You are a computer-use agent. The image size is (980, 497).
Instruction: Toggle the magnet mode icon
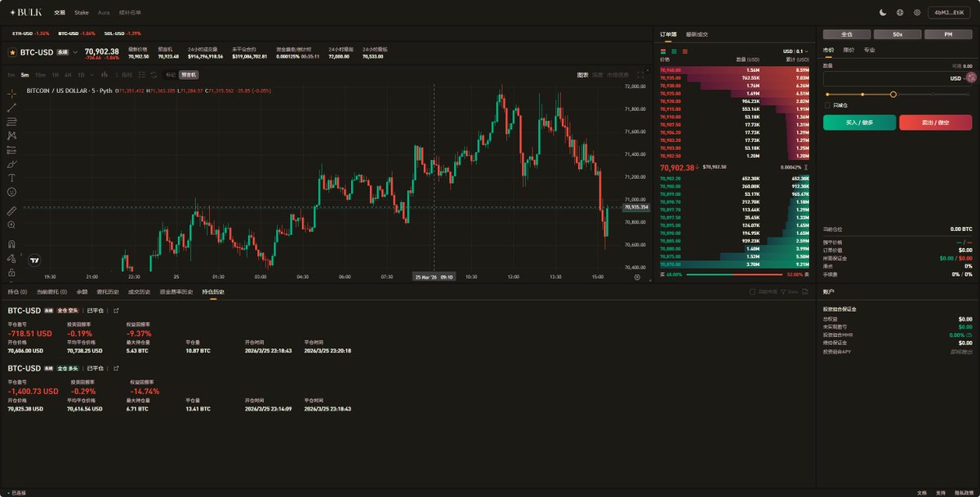(11, 243)
